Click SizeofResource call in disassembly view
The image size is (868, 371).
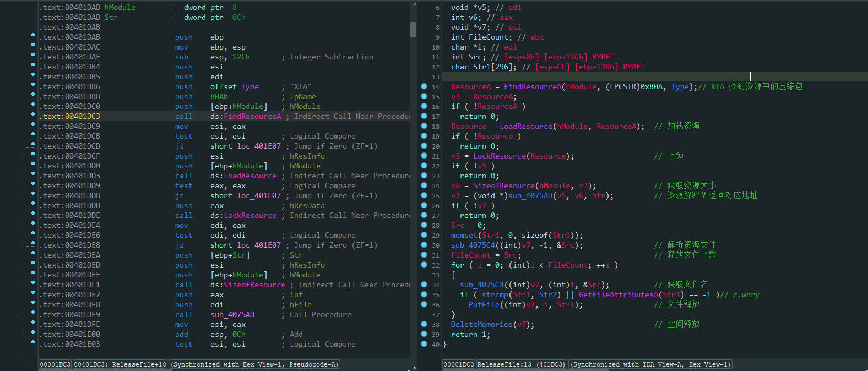click(x=254, y=285)
